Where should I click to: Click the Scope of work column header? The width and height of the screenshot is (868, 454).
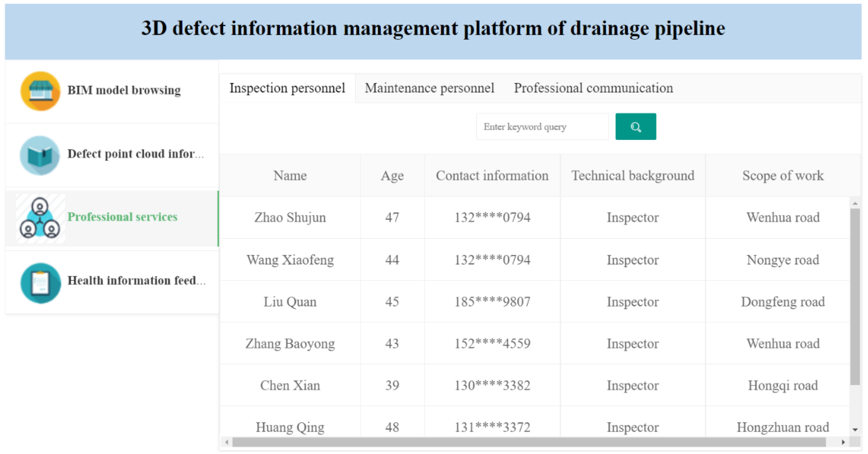782,176
